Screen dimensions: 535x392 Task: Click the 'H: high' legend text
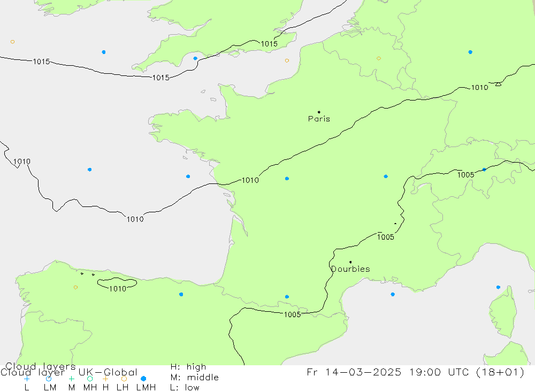click(188, 367)
